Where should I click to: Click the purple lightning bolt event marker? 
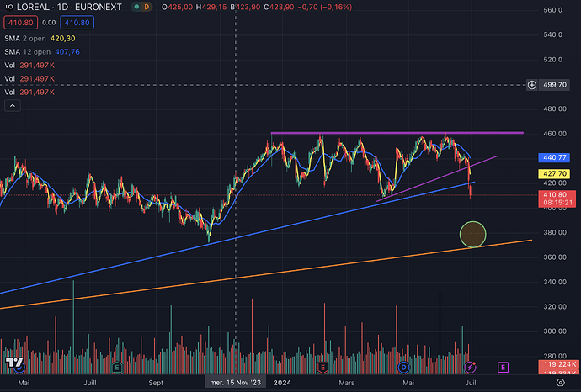[470, 368]
